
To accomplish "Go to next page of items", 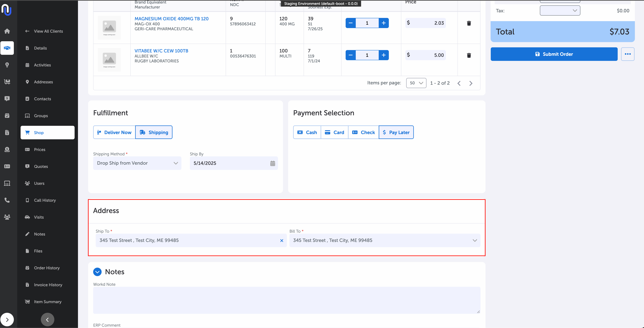I will point(471,83).
